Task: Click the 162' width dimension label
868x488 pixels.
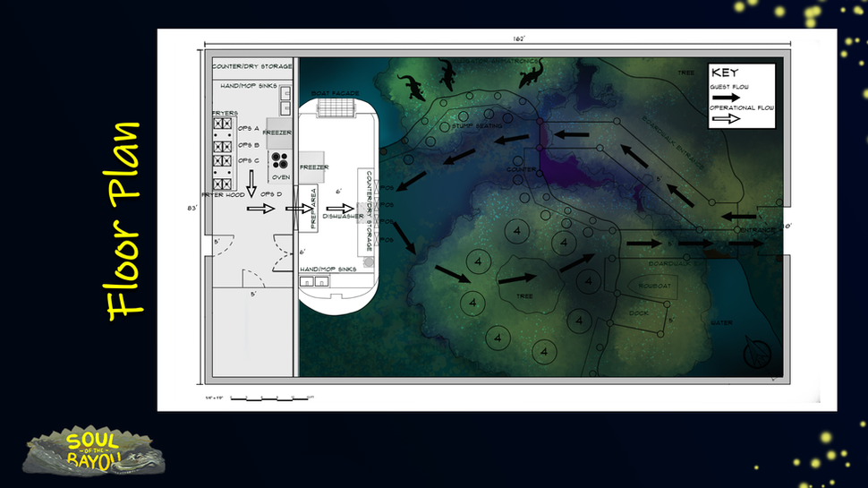Action: (x=519, y=39)
